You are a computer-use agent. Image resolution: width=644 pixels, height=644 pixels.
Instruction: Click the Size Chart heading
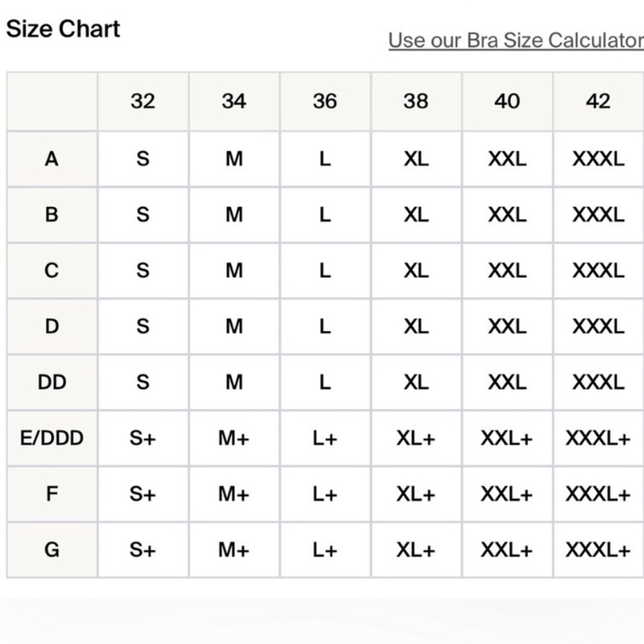point(63,29)
